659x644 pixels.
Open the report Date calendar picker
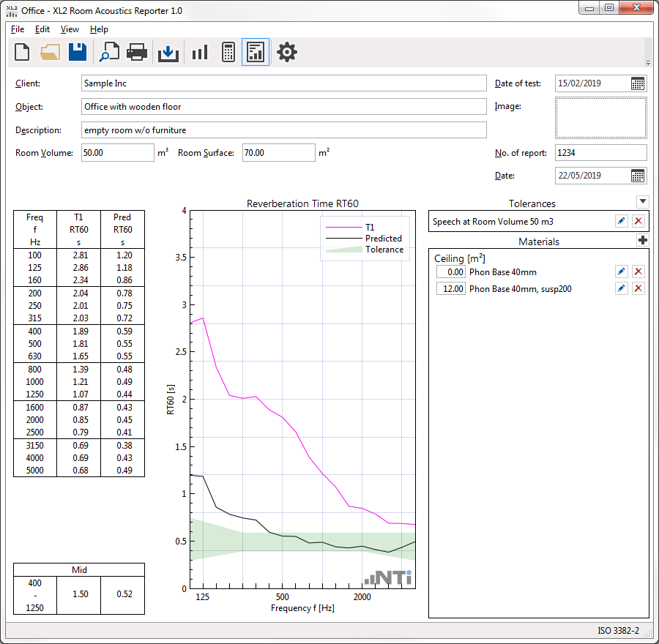coord(638,176)
